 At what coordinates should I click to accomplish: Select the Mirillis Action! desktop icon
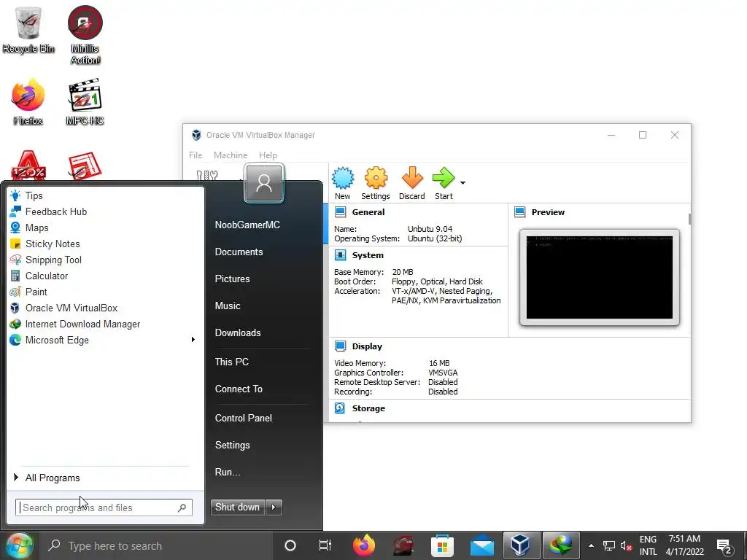pos(85,35)
